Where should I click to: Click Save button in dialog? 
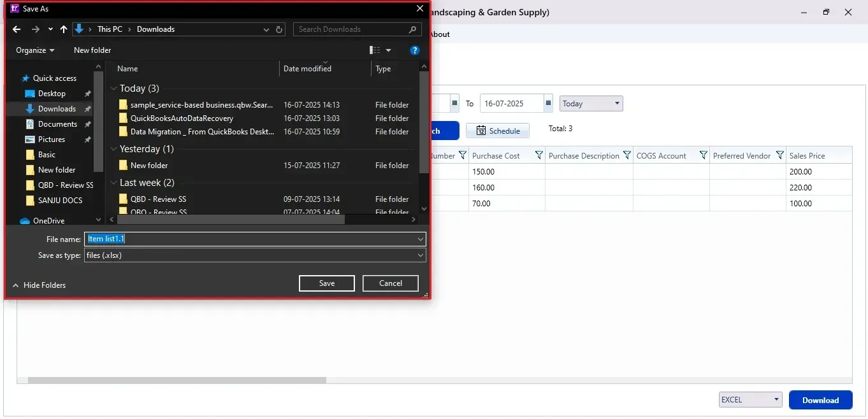click(x=327, y=283)
